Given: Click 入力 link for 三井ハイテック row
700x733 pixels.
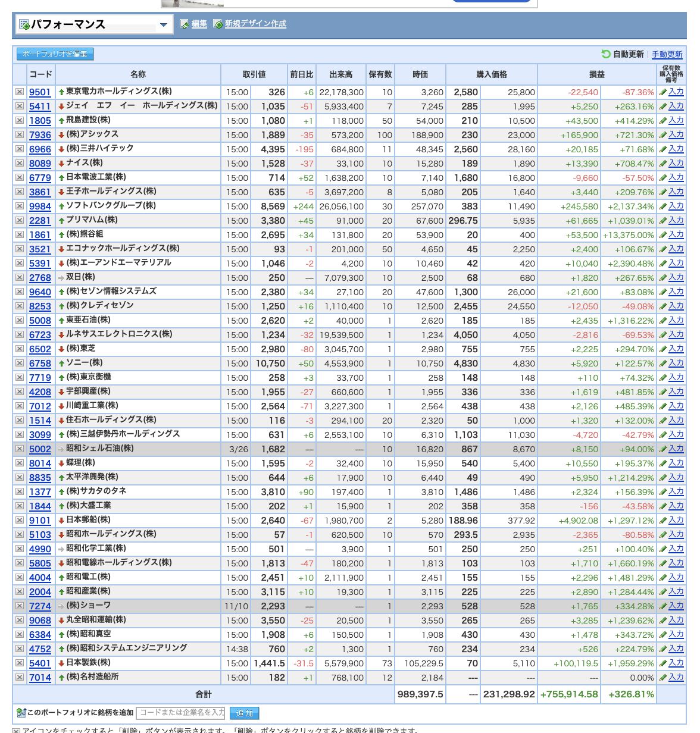Looking at the screenshot, I should click(x=676, y=149).
